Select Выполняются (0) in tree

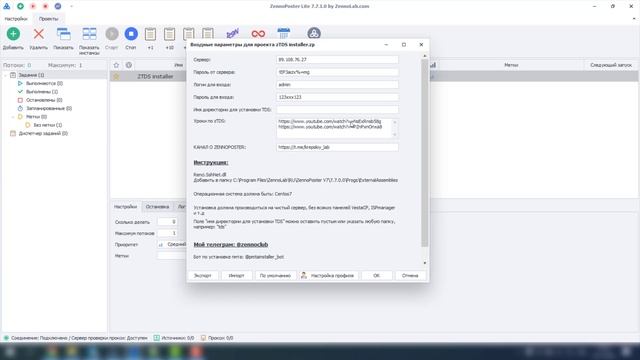click(x=44, y=83)
